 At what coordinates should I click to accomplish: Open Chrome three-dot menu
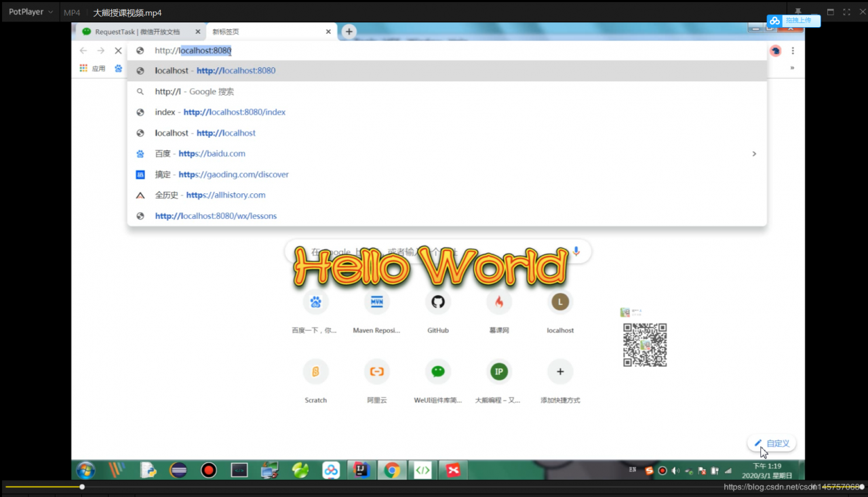(793, 51)
